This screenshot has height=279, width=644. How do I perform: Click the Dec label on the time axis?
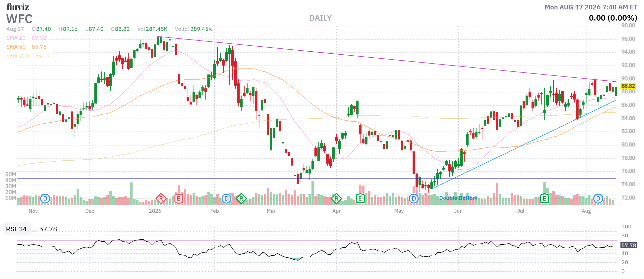point(89,211)
